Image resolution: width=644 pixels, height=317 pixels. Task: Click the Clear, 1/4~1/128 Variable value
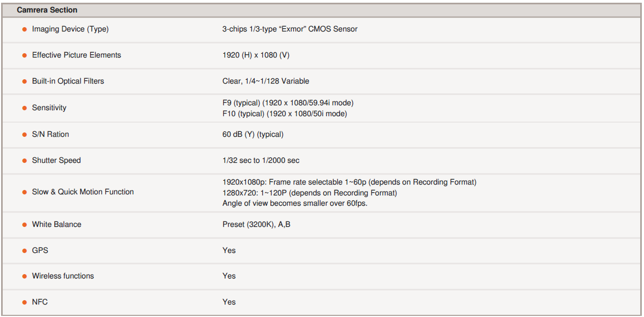click(266, 81)
